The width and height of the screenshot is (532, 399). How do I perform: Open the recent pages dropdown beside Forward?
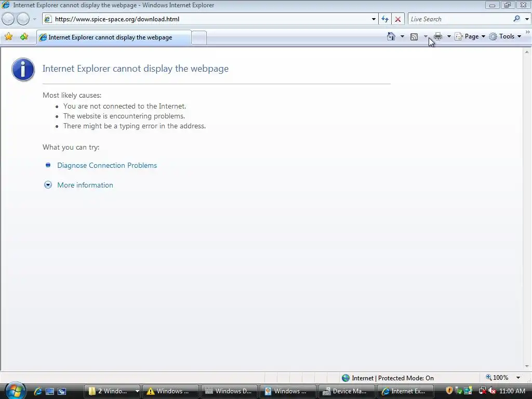tap(34, 19)
